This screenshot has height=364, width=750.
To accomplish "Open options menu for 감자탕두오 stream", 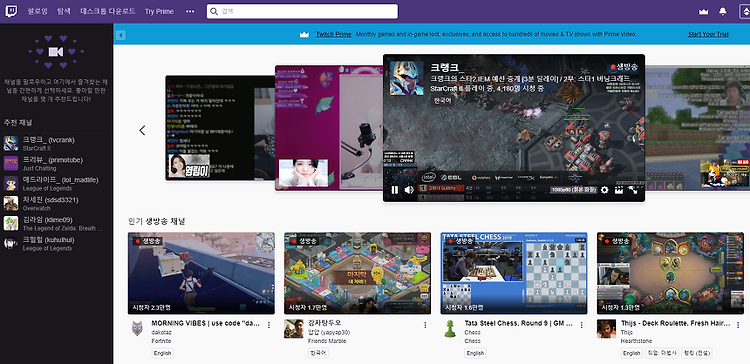I will click(x=425, y=325).
